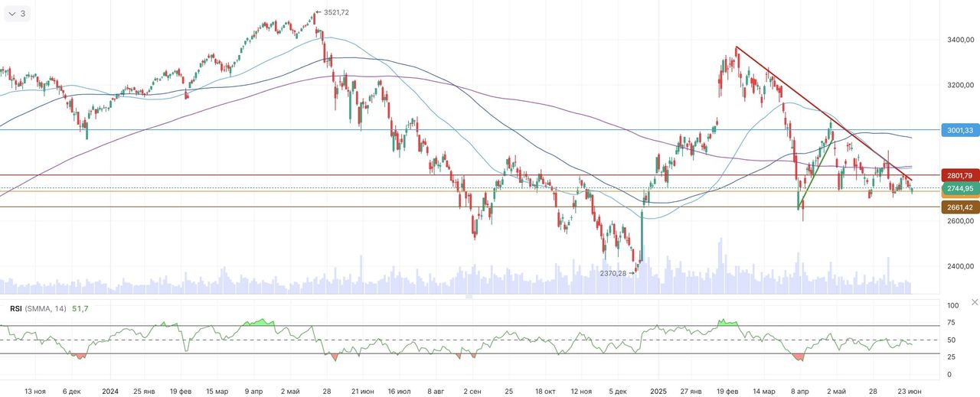Close the RSI indicator pane
Image resolution: width=980 pixels, height=397 pixels.
(x=975, y=302)
